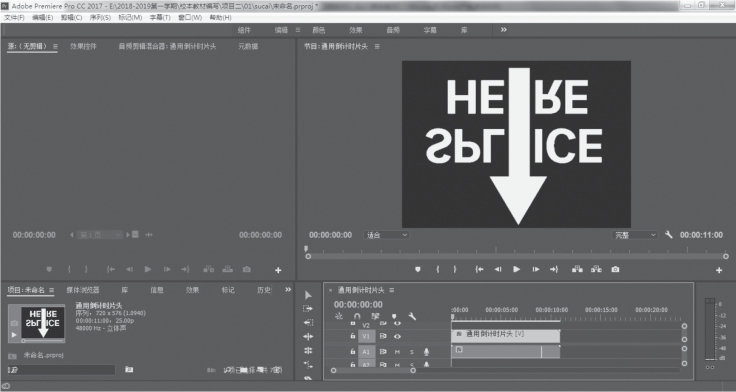The height and width of the screenshot is (392, 736).
Task: Switch to 音频 workspace
Action: [x=393, y=30]
